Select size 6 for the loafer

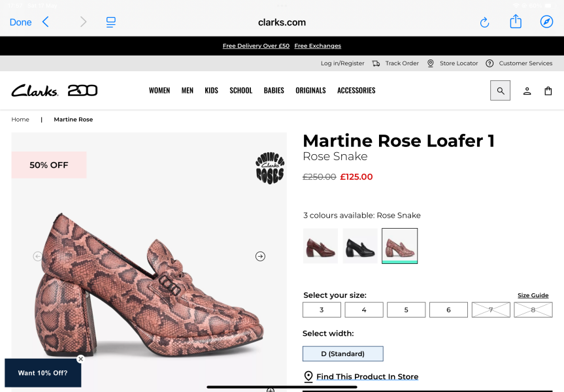pyautogui.click(x=448, y=310)
